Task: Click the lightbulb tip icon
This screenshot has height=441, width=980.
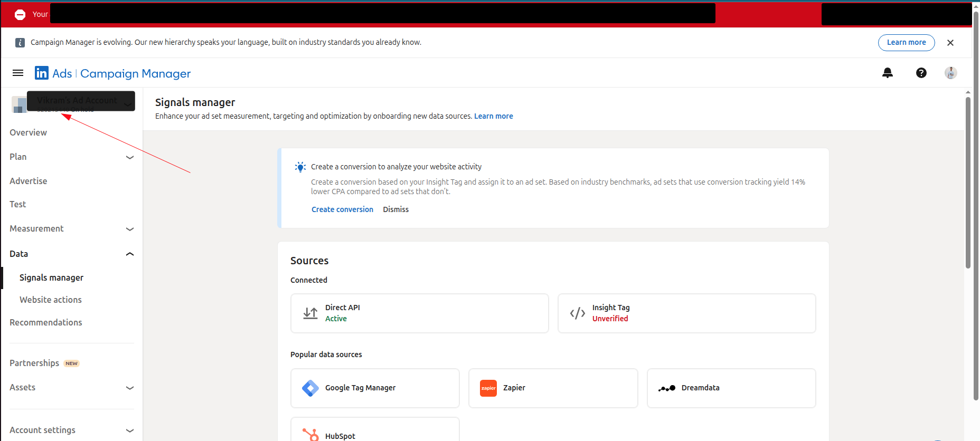Action: 300,167
